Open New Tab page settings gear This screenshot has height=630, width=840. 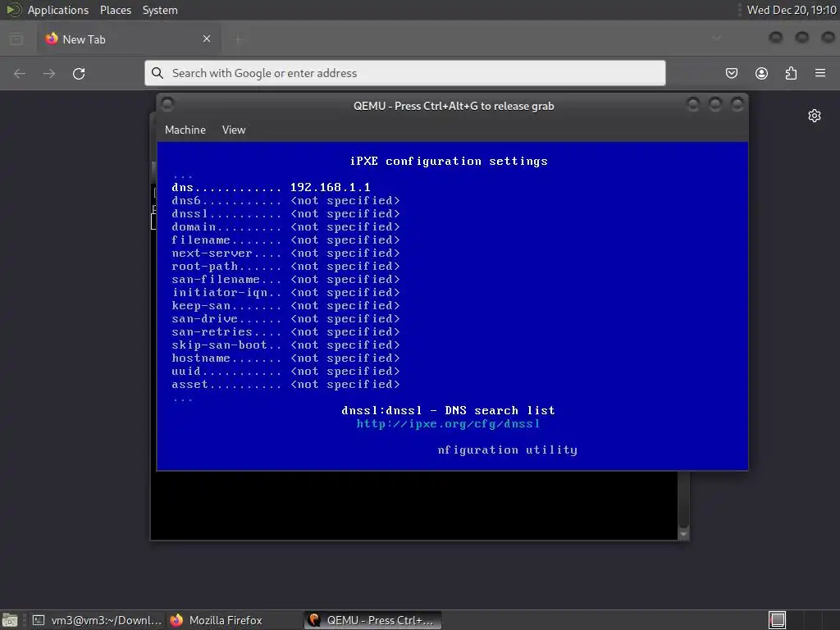(x=815, y=116)
